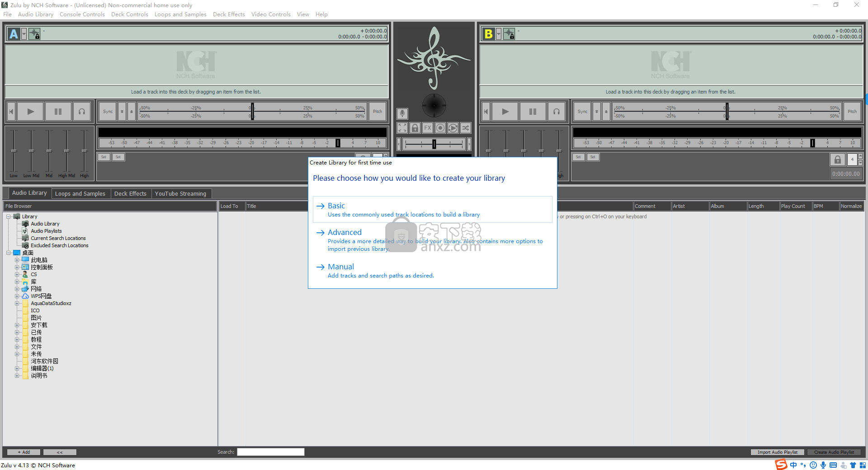Image resolution: width=868 pixels, height=470 pixels.
Task: Open the Deck A dropdown arrow
Action: (24, 34)
